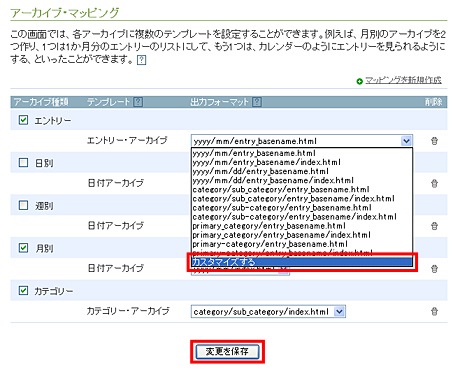
Task: Click trash icon for 日別 日付アーカイブ row
Action: tap(434, 184)
